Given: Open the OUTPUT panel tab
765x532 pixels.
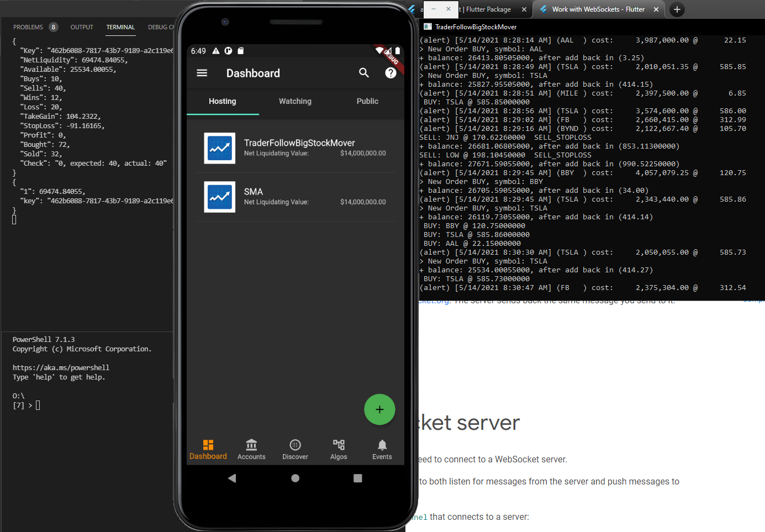Looking at the screenshot, I should [x=82, y=27].
